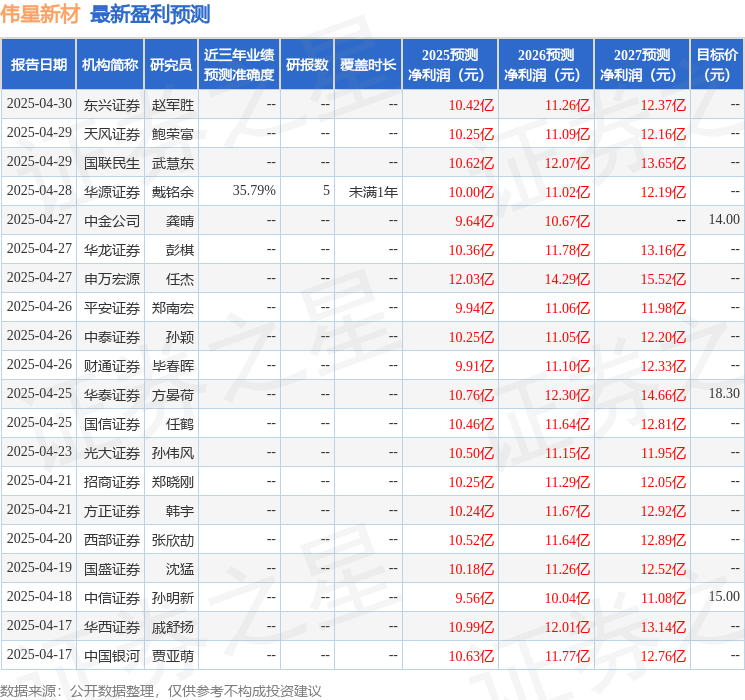Select the 研究员 column header

pyautogui.click(x=171, y=65)
